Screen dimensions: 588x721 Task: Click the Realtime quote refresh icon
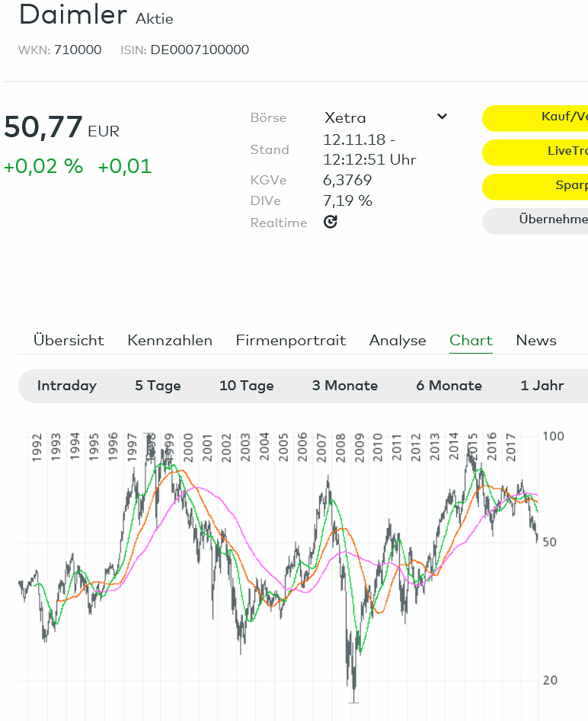(330, 222)
